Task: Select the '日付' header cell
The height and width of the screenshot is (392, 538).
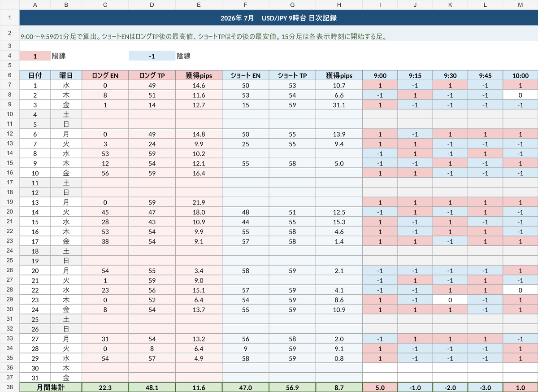Action: coord(35,75)
